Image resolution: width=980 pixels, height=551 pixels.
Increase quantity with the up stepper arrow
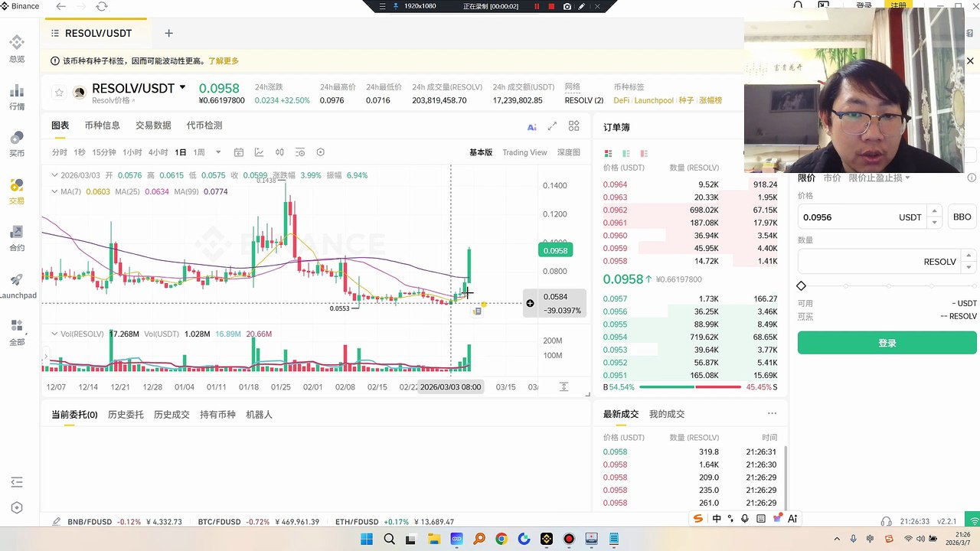969,256
